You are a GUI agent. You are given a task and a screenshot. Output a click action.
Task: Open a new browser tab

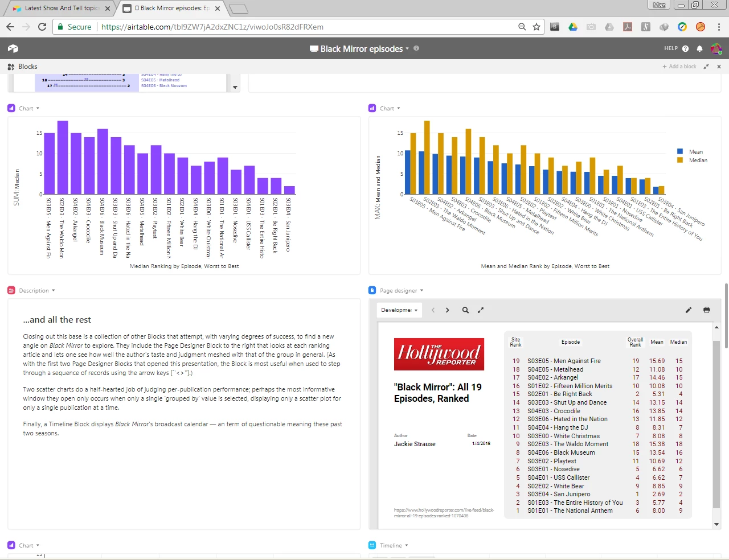(x=239, y=9)
